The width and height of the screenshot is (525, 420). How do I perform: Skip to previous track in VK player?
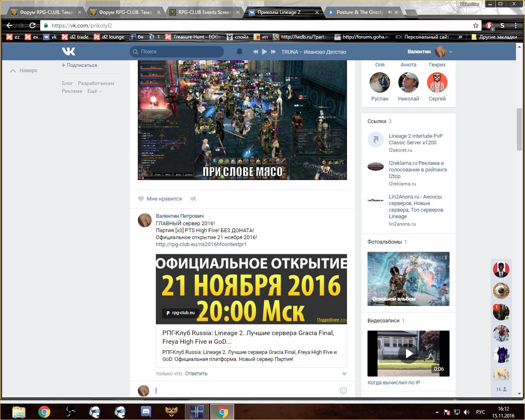pos(256,52)
